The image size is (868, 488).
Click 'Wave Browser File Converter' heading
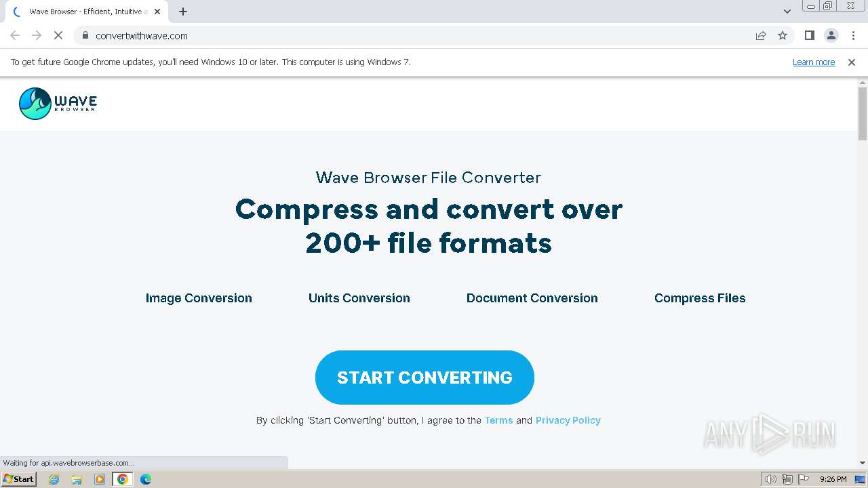429,178
